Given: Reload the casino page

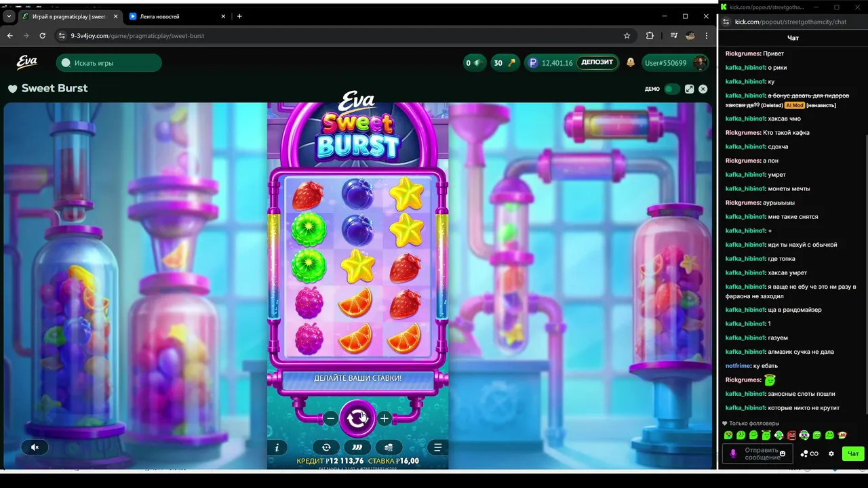Looking at the screenshot, I should (43, 36).
